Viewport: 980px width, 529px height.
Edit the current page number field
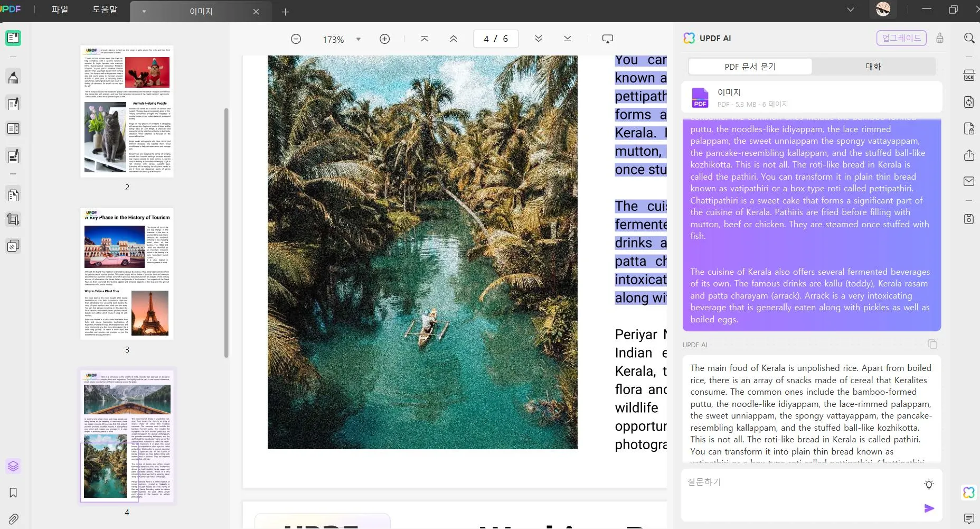tap(486, 39)
